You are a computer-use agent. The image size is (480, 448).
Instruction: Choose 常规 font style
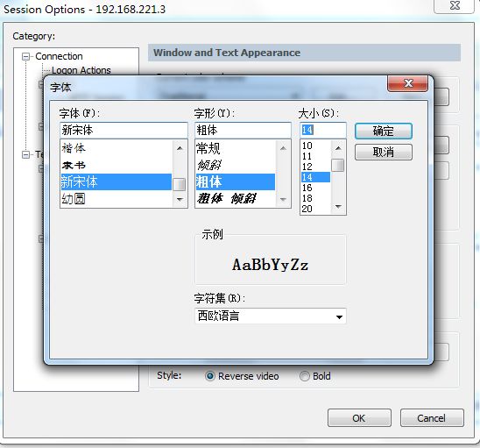[236, 149]
